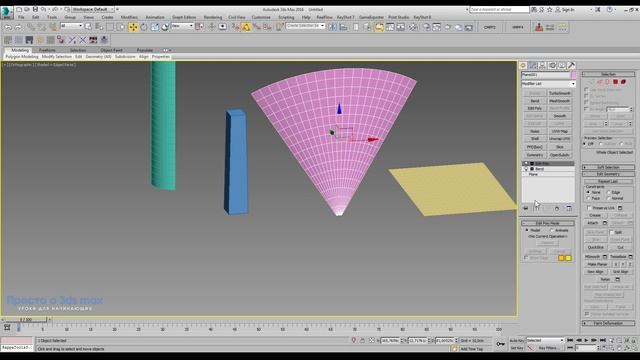Open the Utilities hammer panel tab

[x=572, y=65]
